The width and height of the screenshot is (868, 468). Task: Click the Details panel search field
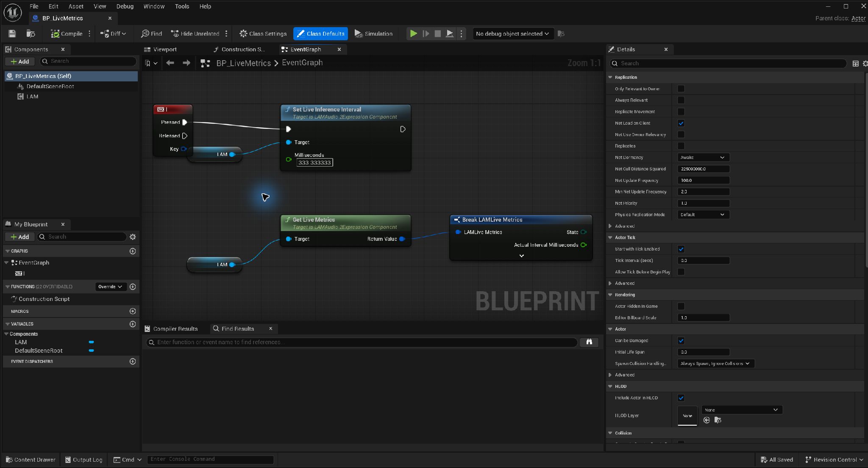click(728, 63)
